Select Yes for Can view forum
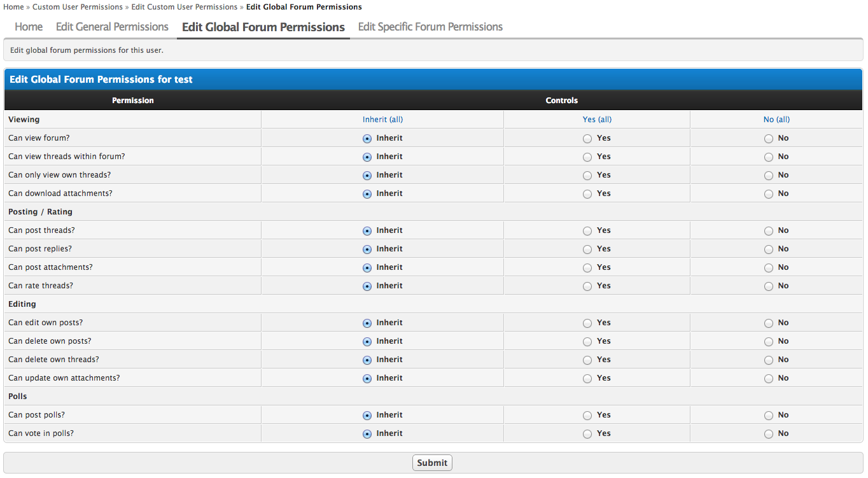The image size is (868, 478). tap(587, 139)
